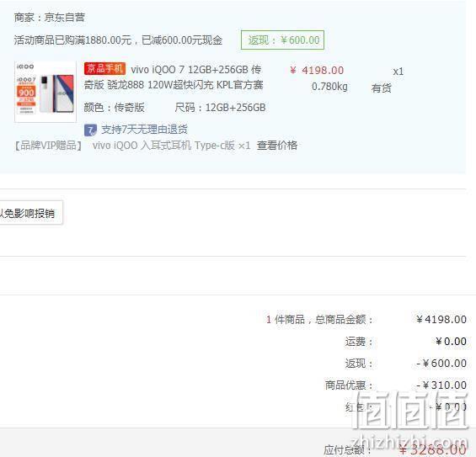
Task: Click the 颜色：传奇版 attribute text
Action: (x=114, y=108)
